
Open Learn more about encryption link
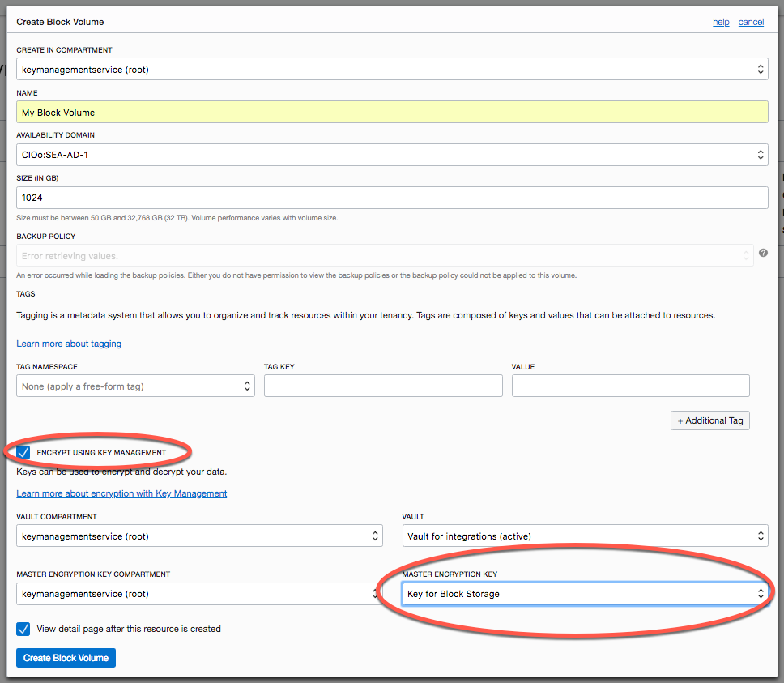(121, 493)
